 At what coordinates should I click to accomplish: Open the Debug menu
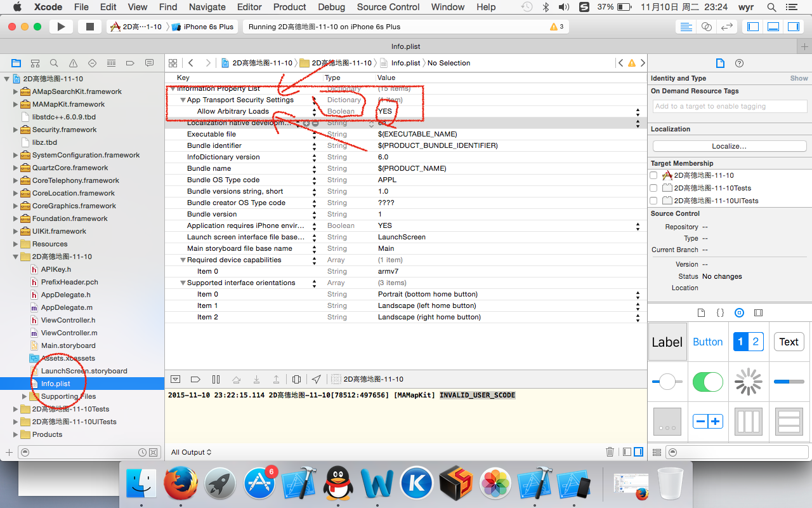(x=332, y=7)
